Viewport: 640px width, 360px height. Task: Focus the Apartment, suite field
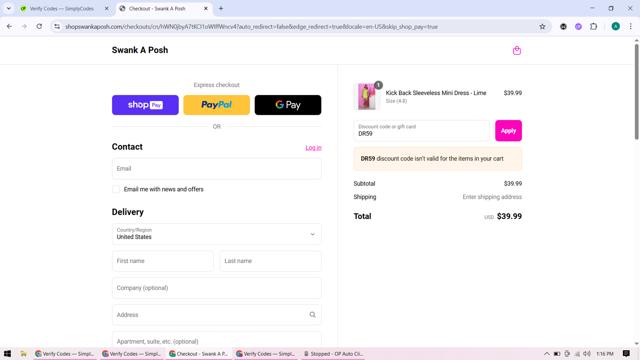click(x=216, y=340)
